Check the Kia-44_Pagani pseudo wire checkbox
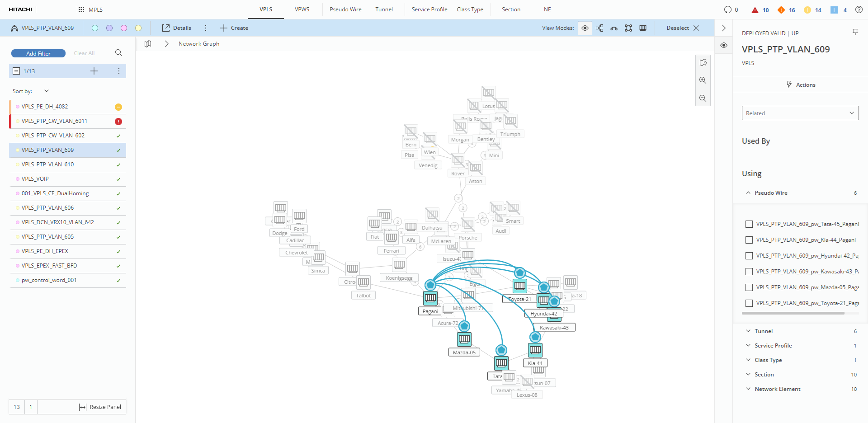 click(749, 240)
